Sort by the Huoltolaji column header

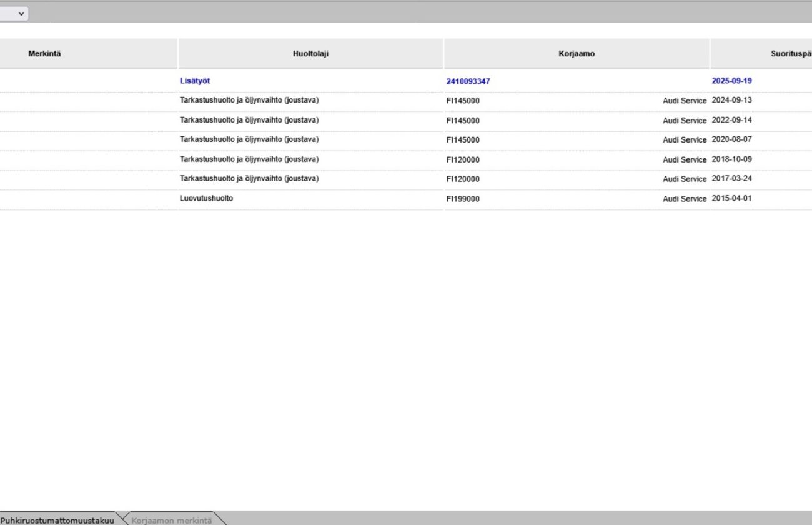pos(310,54)
